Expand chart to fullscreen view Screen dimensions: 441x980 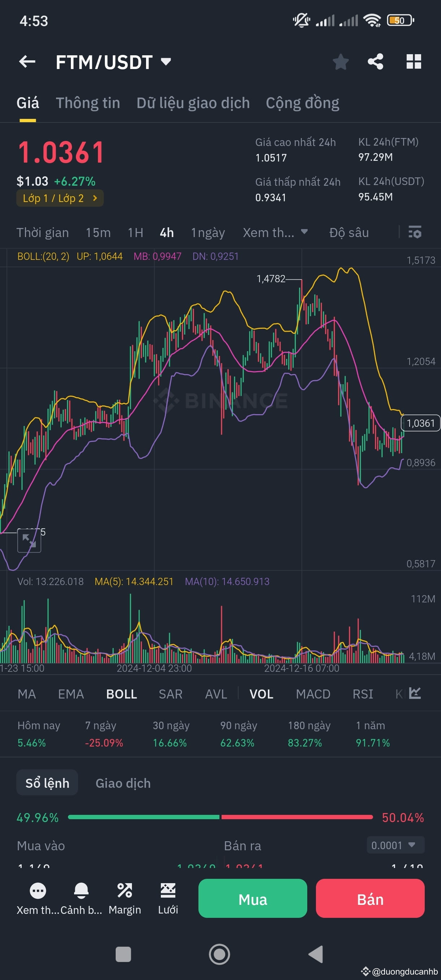pos(29,540)
